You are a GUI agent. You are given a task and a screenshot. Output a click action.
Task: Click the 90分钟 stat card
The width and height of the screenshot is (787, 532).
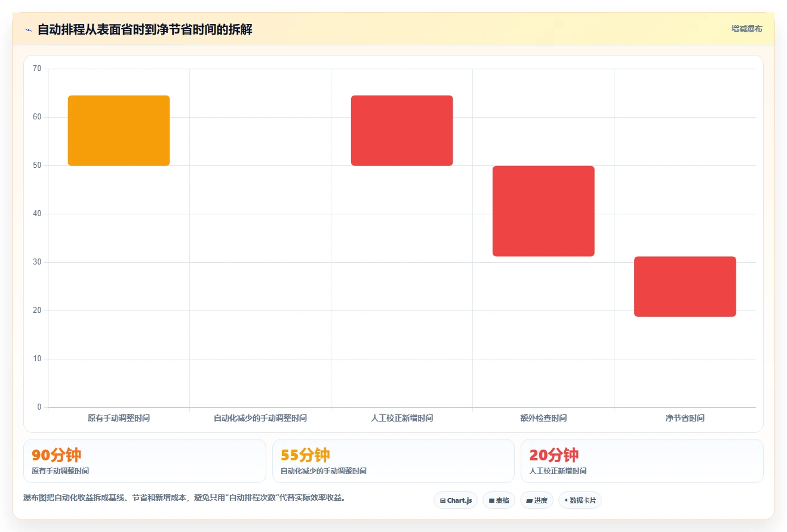[x=145, y=461]
